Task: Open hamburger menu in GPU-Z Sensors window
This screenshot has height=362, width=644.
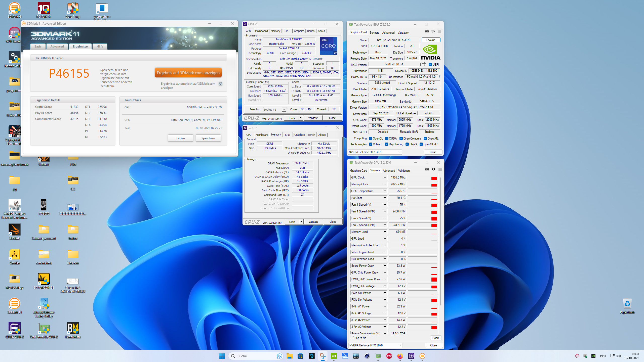Action: coord(440,169)
